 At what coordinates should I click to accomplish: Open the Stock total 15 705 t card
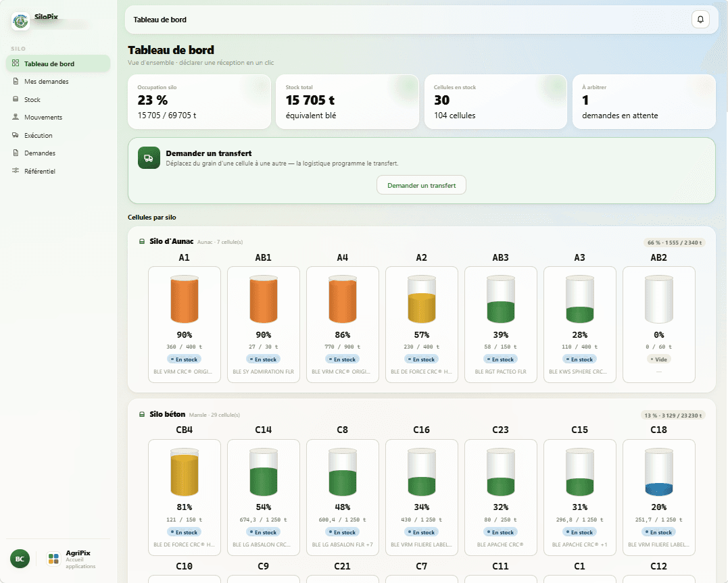347,101
